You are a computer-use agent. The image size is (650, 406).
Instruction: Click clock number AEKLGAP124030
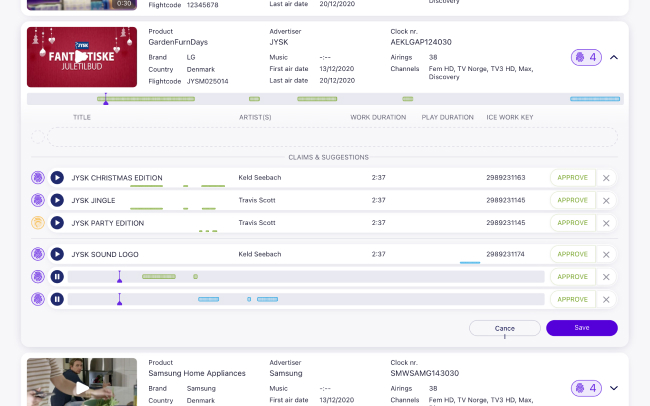421,42
